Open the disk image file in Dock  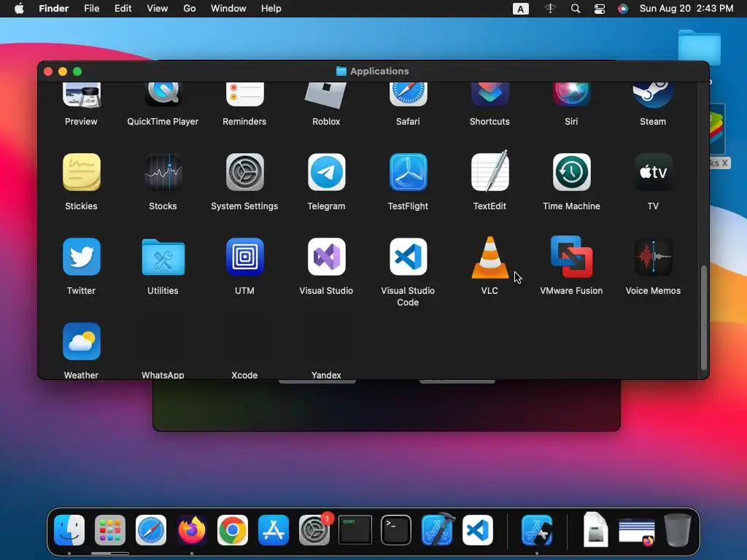pos(595,529)
